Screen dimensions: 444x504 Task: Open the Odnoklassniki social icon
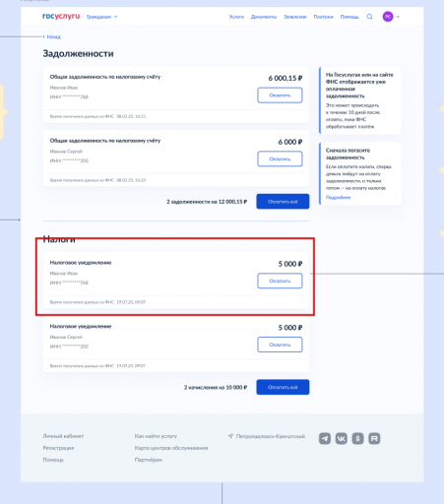357,438
